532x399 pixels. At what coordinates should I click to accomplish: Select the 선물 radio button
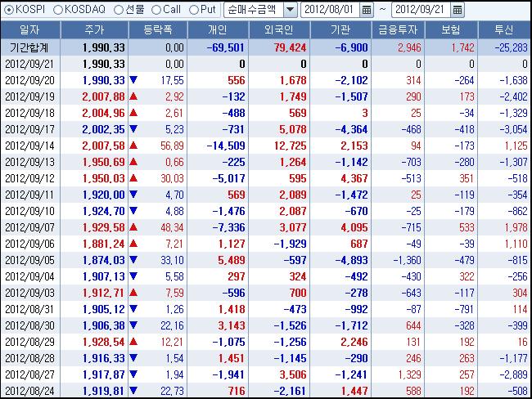pos(119,10)
